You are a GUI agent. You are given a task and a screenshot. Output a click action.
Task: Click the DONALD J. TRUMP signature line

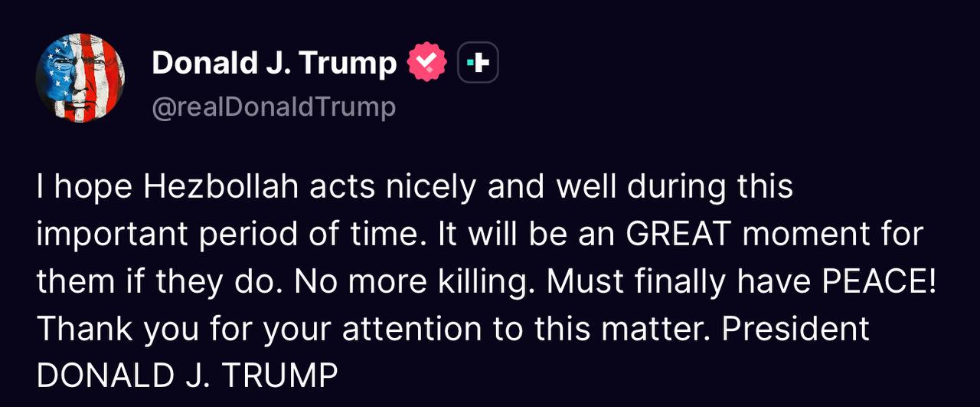[188, 376]
